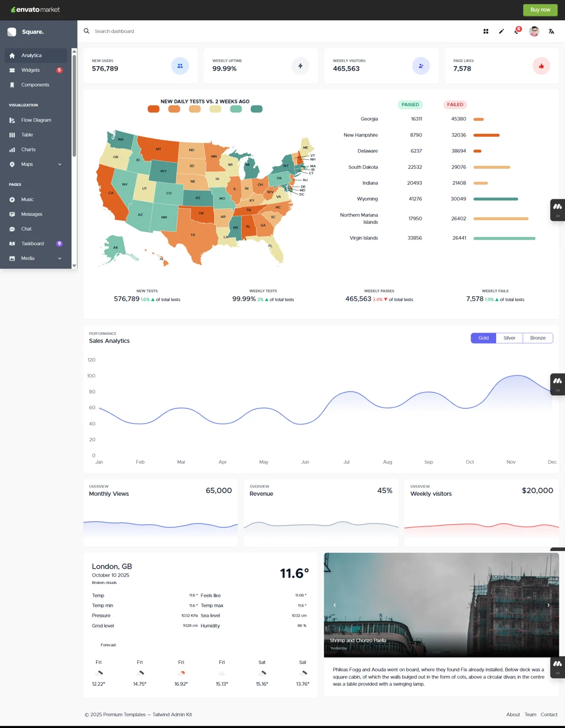
Task: Click the language translate icon
Action: tap(551, 32)
